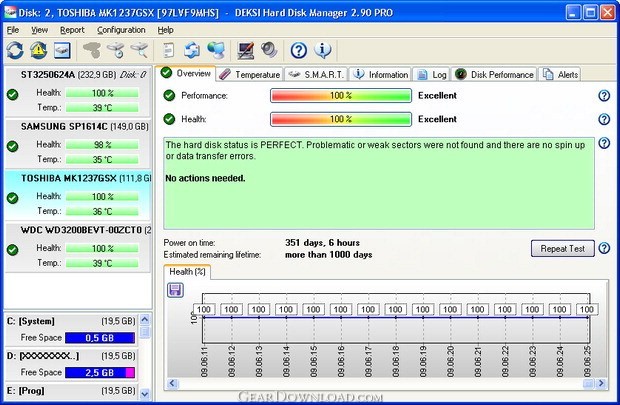Click the help icon beside Performance rating
This screenshot has height=405, width=620.
[x=604, y=95]
